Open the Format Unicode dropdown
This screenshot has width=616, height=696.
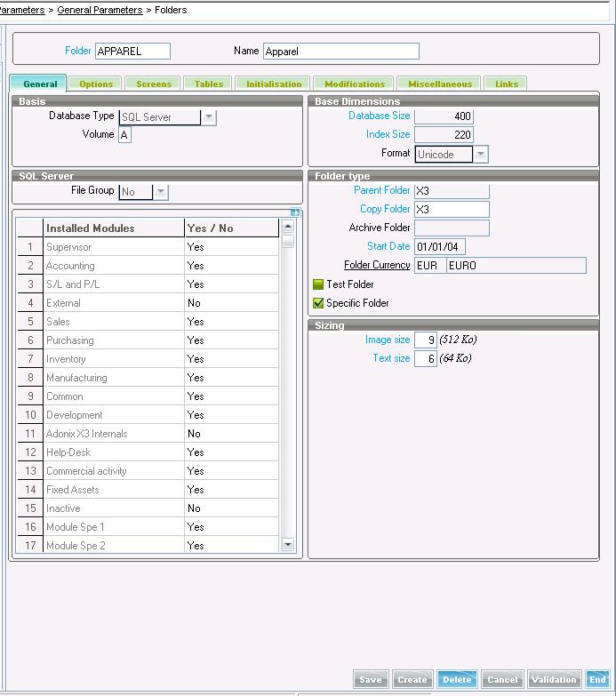[x=481, y=155]
